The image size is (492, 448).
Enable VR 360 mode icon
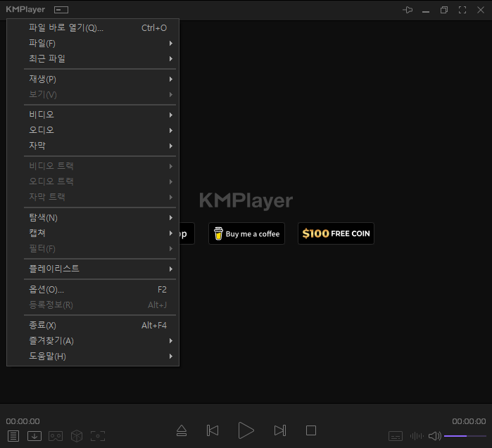[56, 436]
